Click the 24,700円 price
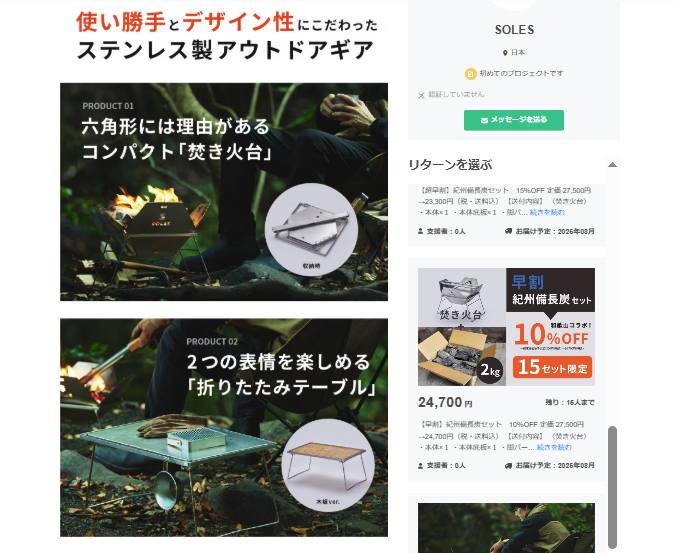This screenshot has height=553, width=679. click(x=445, y=403)
